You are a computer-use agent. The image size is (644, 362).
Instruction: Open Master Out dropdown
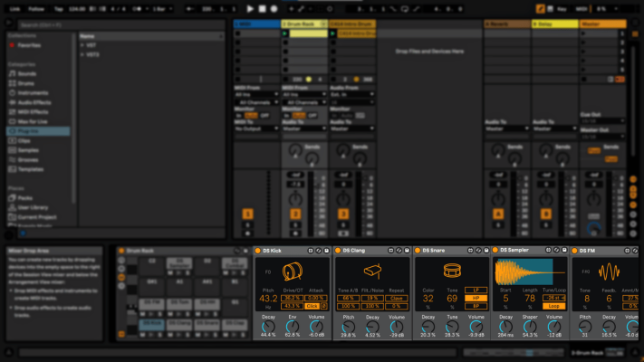point(602,137)
